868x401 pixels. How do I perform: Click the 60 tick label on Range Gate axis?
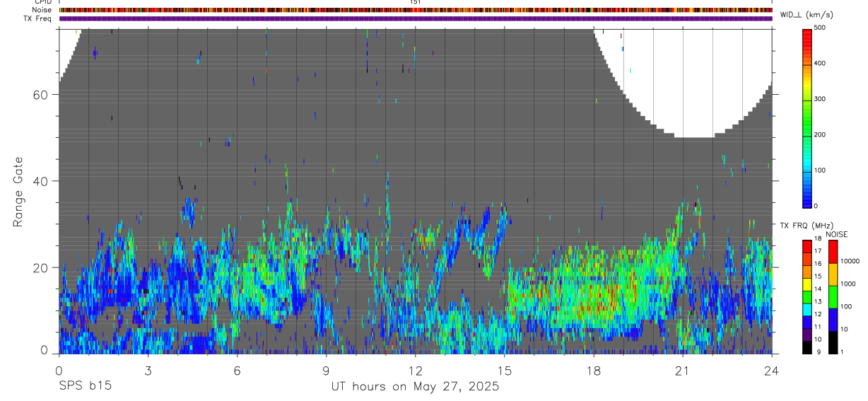39,95
